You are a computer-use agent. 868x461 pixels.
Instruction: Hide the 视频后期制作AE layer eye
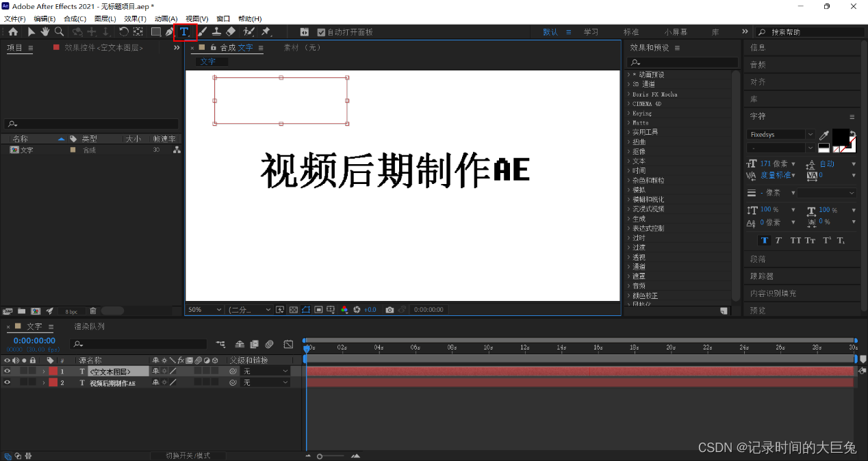pyautogui.click(x=8, y=383)
